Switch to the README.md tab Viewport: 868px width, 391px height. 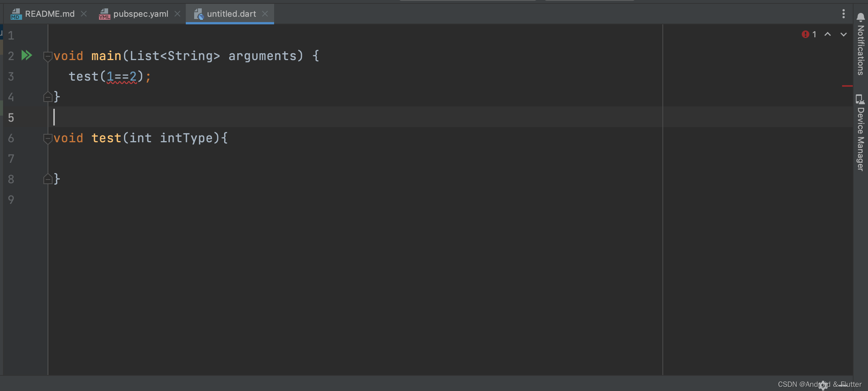(x=49, y=14)
